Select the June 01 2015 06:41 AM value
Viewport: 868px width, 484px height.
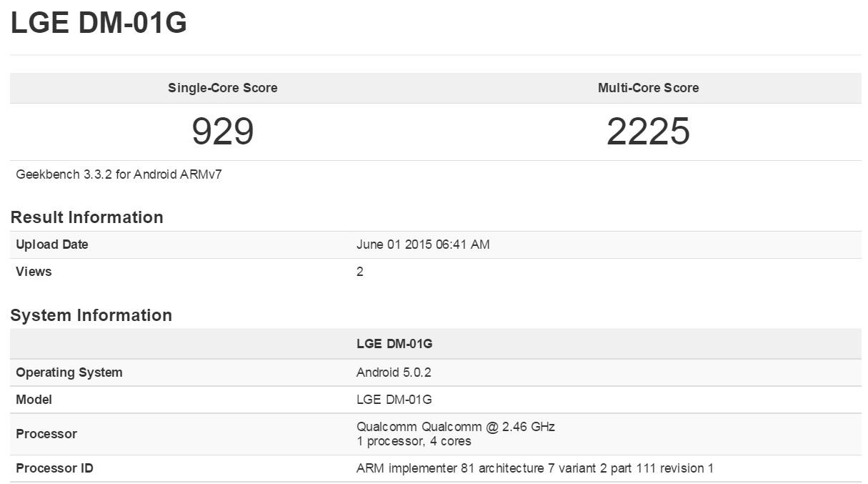[x=423, y=245]
